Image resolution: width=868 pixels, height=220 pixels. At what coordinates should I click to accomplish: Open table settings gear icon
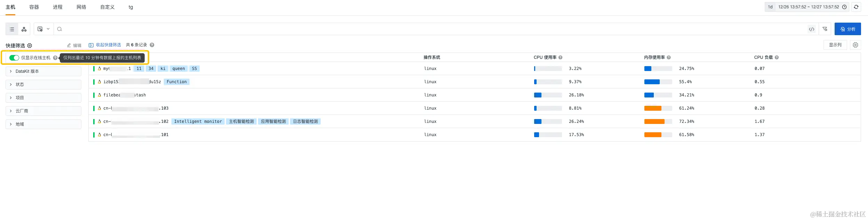pyautogui.click(x=855, y=45)
